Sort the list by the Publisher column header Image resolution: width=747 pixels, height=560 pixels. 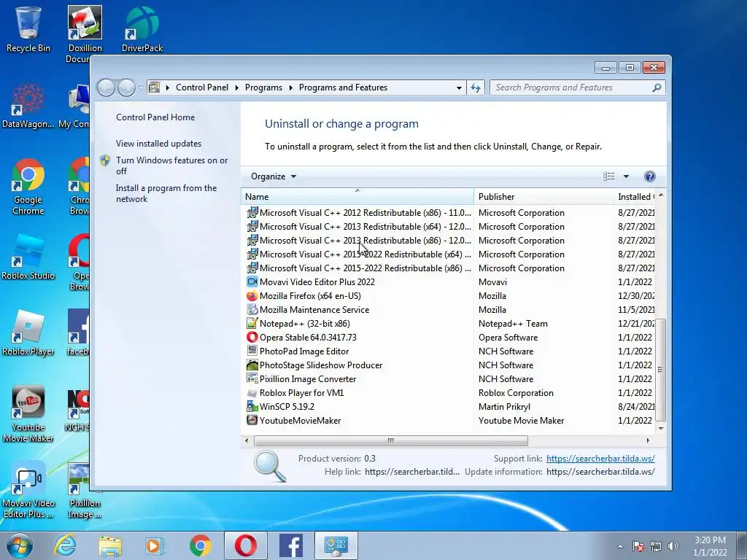pyautogui.click(x=543, y=197)
